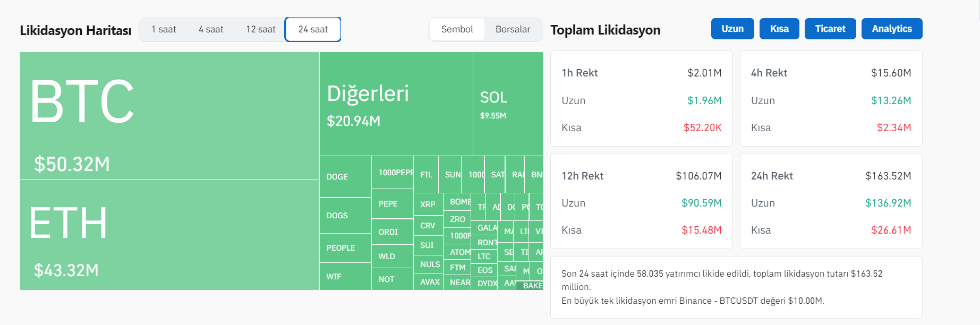Screen dimensions: 980x325
Task: Toggle heatmap view to Borsalar
Action: 513,29
